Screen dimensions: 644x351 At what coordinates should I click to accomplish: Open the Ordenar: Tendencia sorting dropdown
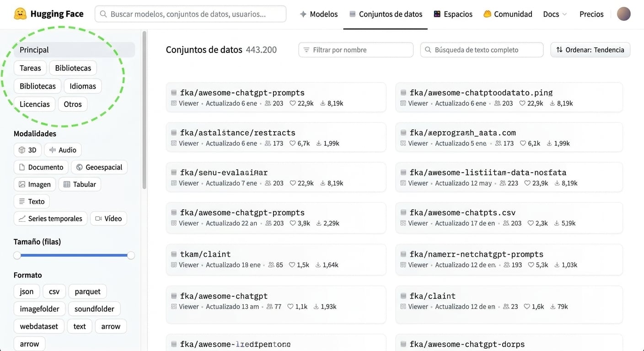[590, 49]
